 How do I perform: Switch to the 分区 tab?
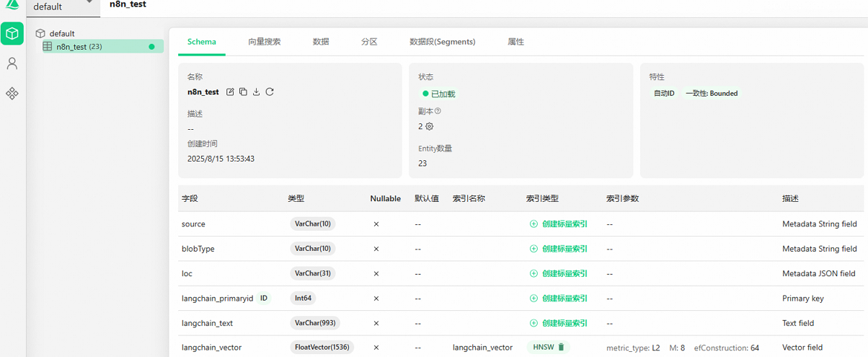pyautogui.click(x=369, y=42)
